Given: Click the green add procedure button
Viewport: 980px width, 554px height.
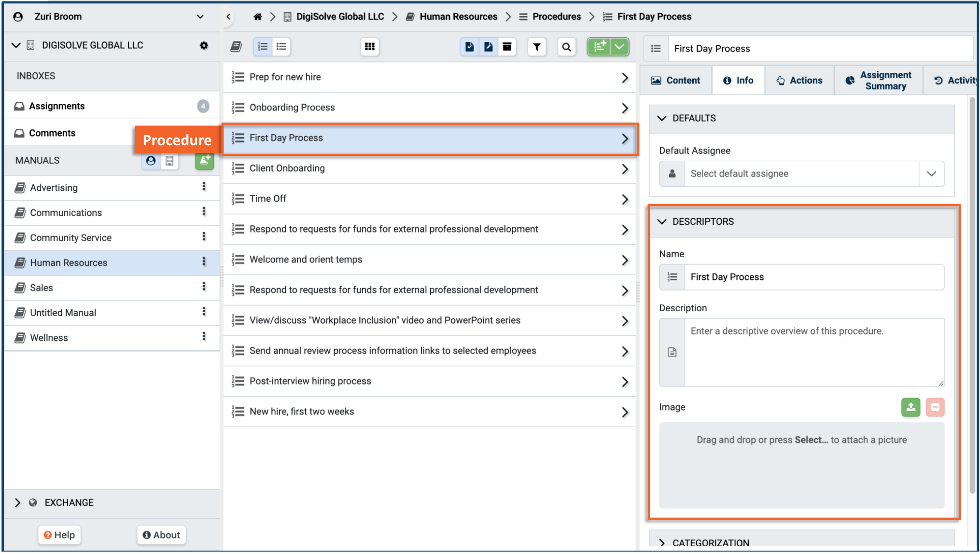Looking at the screenshot, I should [x=599, y=47].
